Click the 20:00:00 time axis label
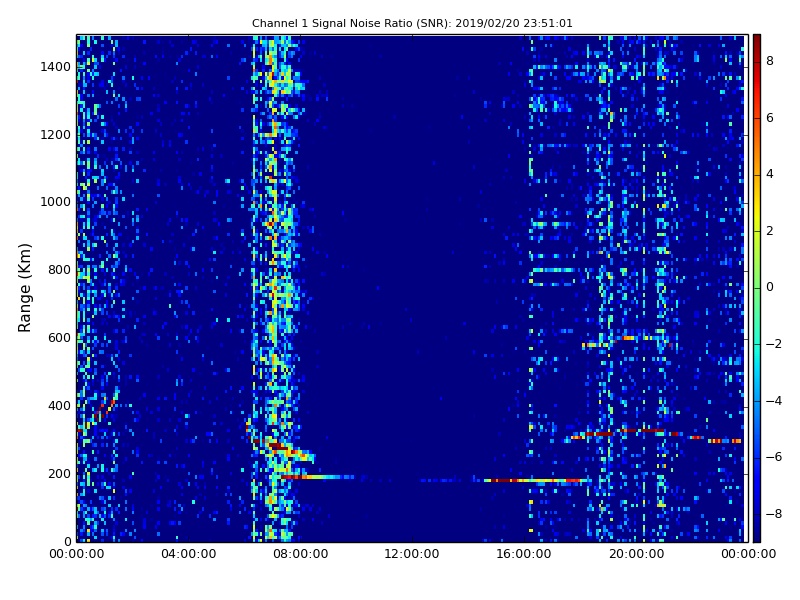The width and height of the screenshot is (800, 600). [636, 554]
